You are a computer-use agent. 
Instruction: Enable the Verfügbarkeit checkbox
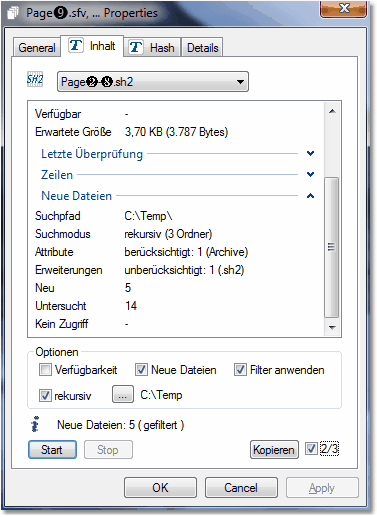(x=45, y=370)
